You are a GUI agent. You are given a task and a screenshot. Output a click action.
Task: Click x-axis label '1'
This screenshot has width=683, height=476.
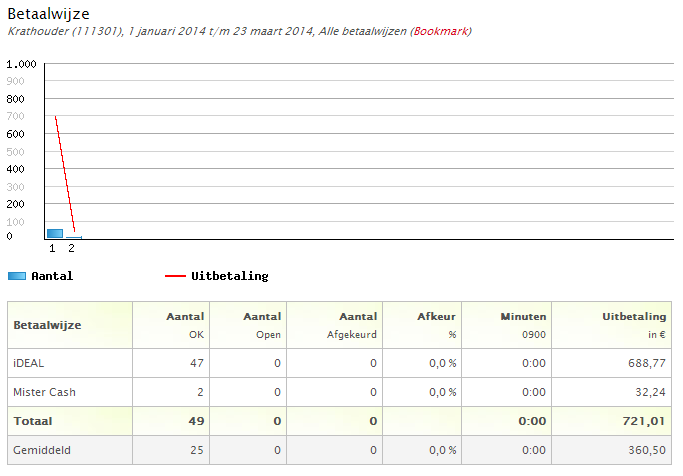52,249
